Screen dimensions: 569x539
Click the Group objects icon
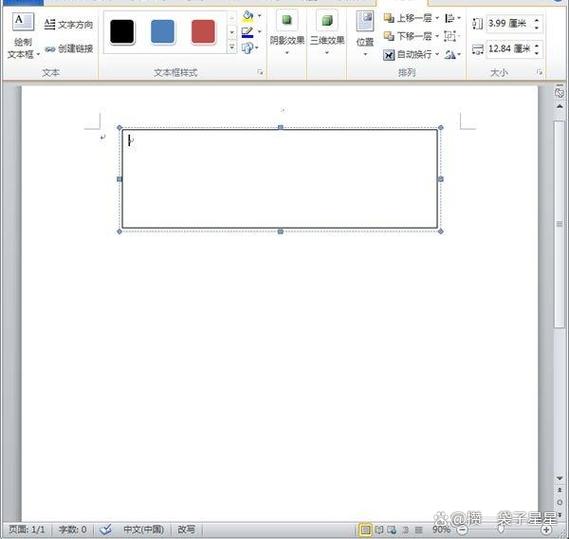point(450,36)
